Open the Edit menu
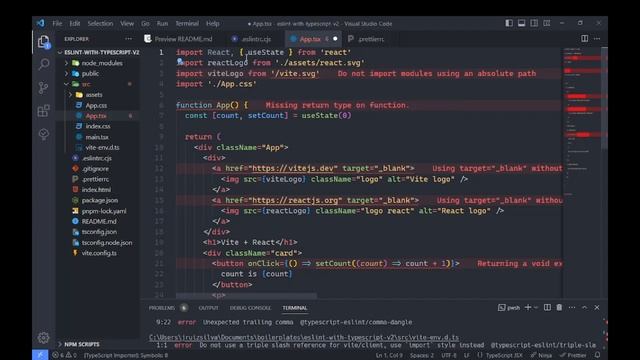This screenshot has height=360, width=640. 75,24
